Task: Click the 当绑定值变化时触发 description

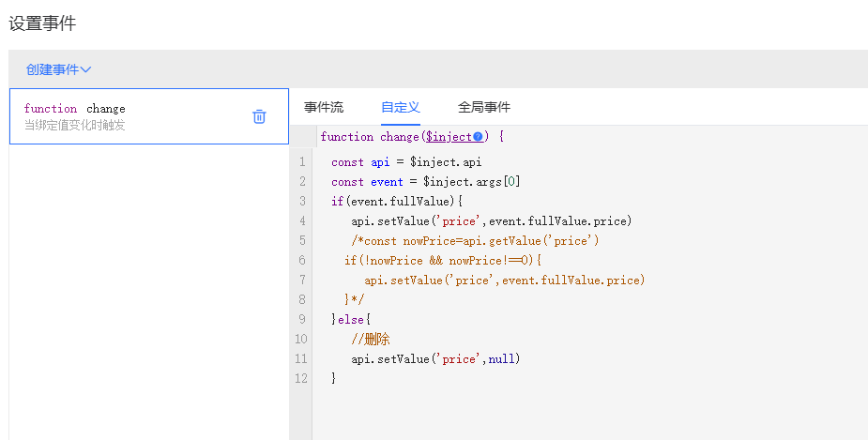Action: (75, 125)
